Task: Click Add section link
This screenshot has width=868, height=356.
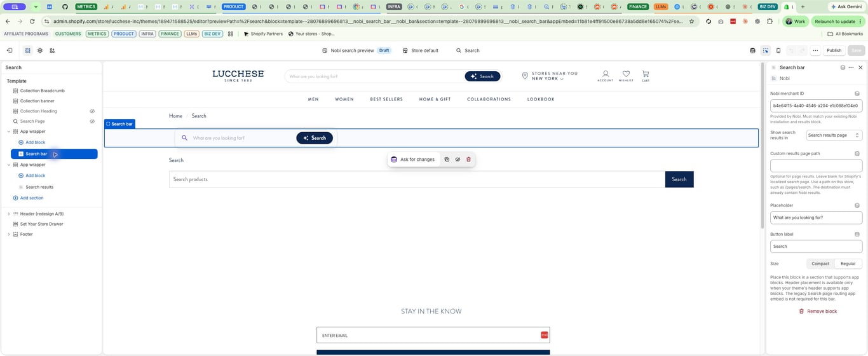Action: [x=29, y=198]
